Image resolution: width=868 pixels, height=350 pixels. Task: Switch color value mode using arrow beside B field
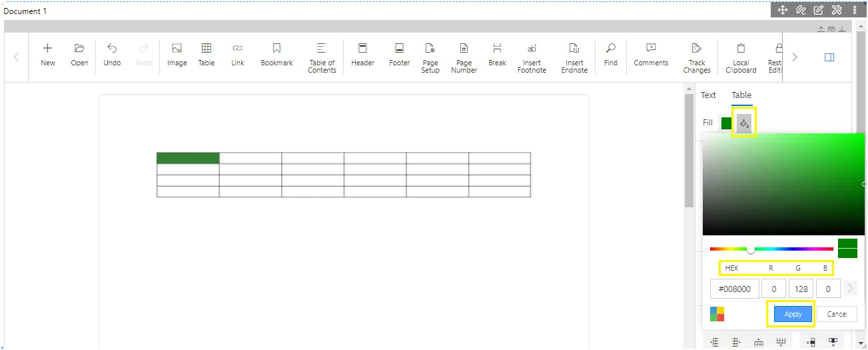pos(850,289)
